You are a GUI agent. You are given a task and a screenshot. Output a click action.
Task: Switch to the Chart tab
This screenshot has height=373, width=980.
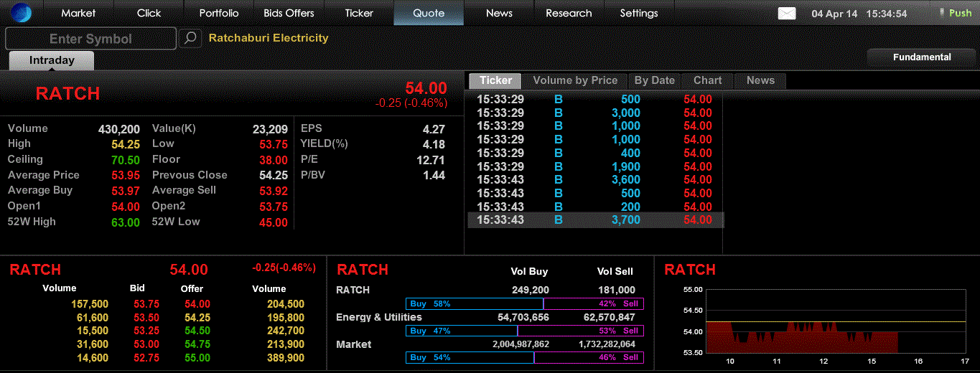(x=707, y=80)
